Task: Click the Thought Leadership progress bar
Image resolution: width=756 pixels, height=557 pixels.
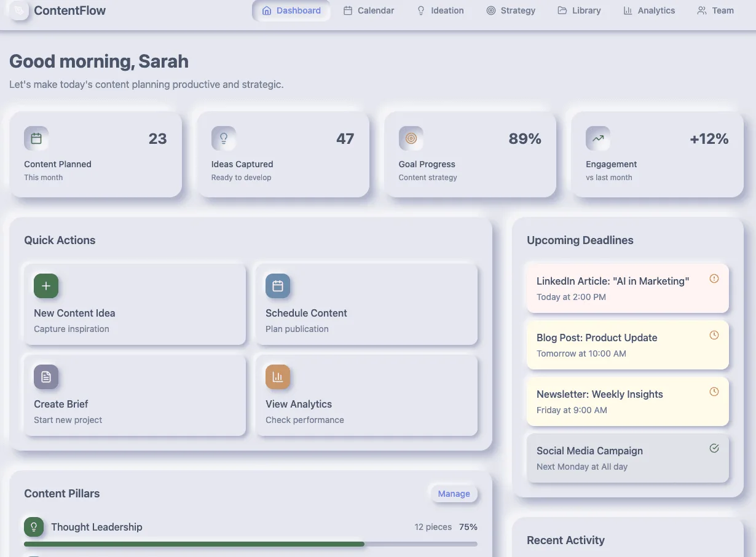Action: click(251, 544)
